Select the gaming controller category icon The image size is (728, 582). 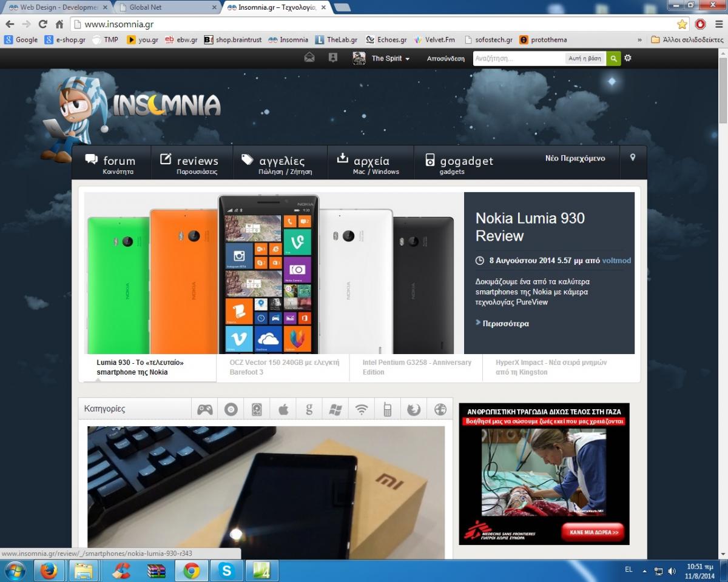coord(205,409)
